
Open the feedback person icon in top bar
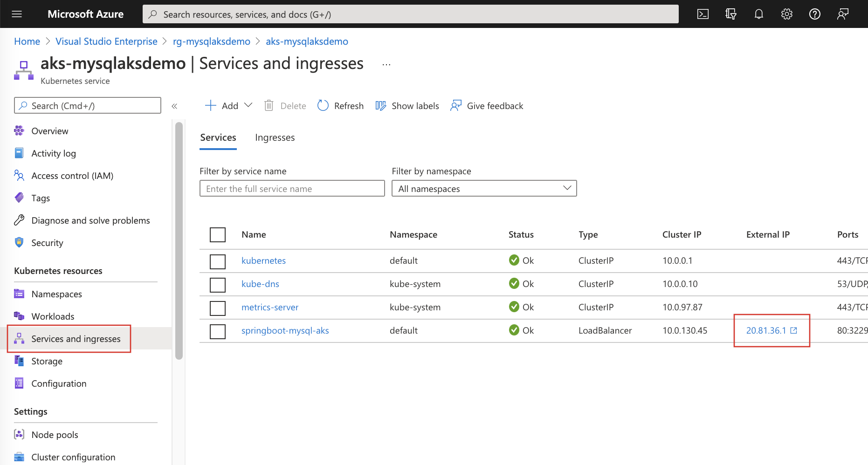842,14
